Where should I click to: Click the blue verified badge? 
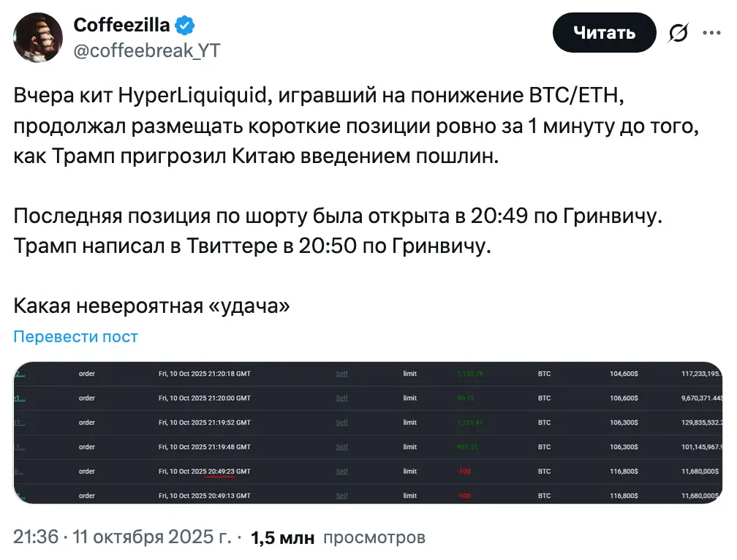click(x=186, y=26)
